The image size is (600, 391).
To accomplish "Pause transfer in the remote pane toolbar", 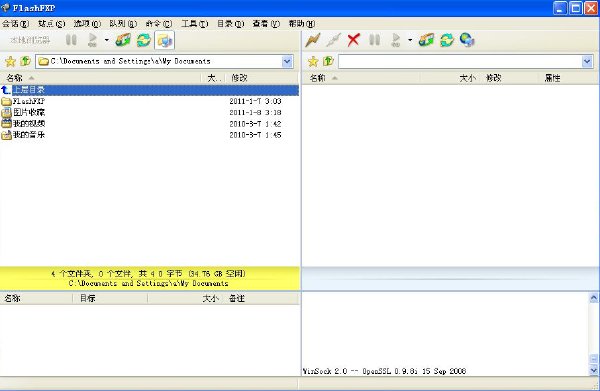I will click(375, 40).
